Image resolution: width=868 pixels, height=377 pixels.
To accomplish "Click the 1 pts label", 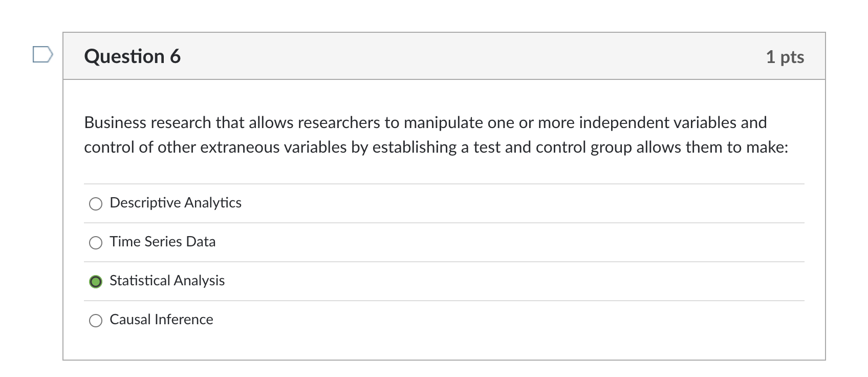I will click(x=785, y=57).
